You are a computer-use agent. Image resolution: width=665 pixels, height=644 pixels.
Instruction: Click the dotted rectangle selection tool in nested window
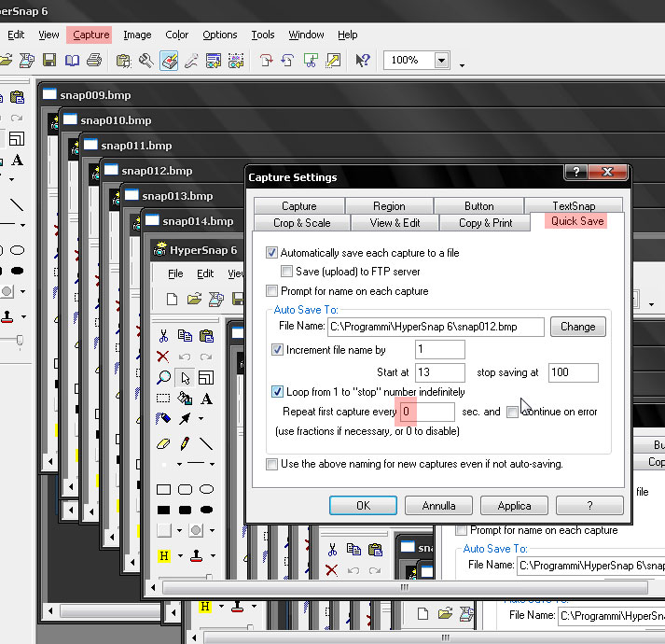pyautogui.click(x=163, y=399)
